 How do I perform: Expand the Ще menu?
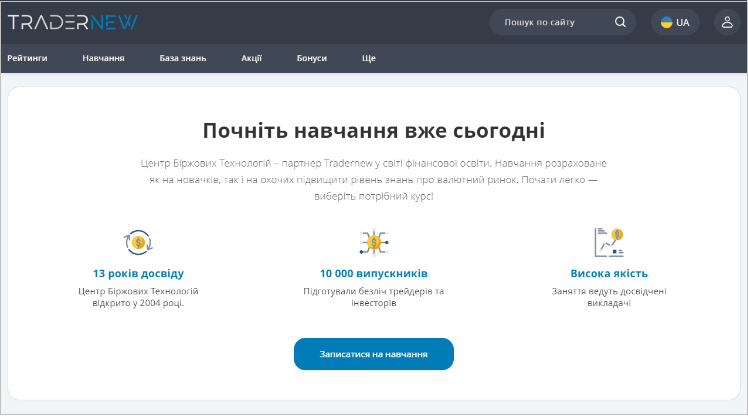tap(369, 58)
